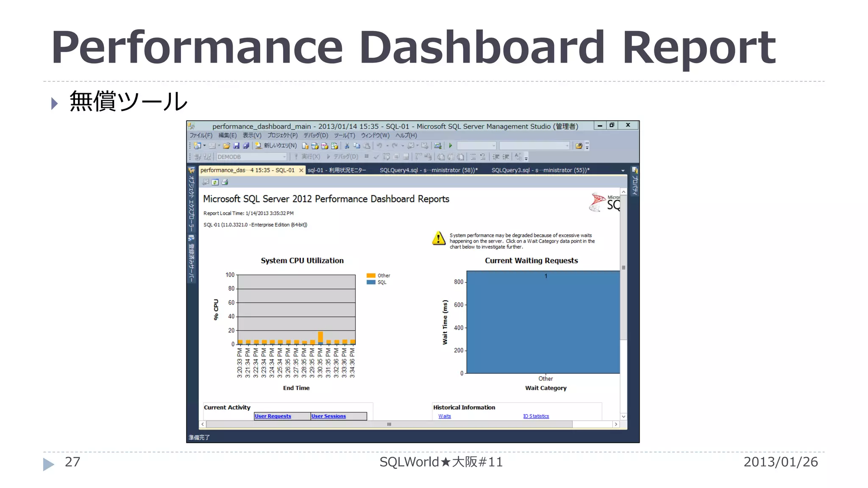This screenshot has height=488, width=868.
Task: Open the User Sessions link
Action: (x=328, y=416)
